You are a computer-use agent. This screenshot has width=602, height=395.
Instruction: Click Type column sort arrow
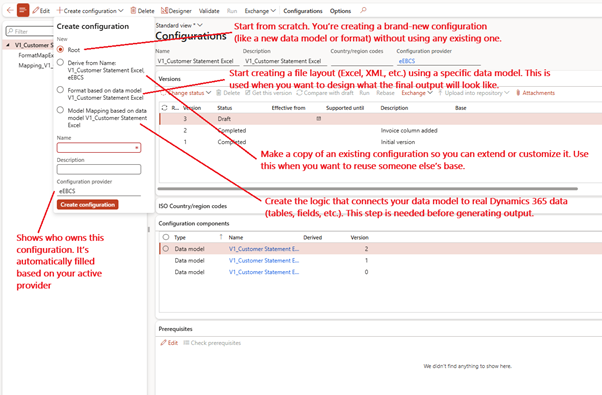[x=221, y=237]
